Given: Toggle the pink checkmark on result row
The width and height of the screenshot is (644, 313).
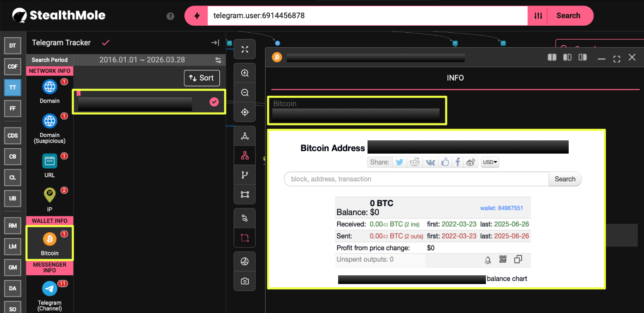Looking at the screenshot, I should click(214, 102).
